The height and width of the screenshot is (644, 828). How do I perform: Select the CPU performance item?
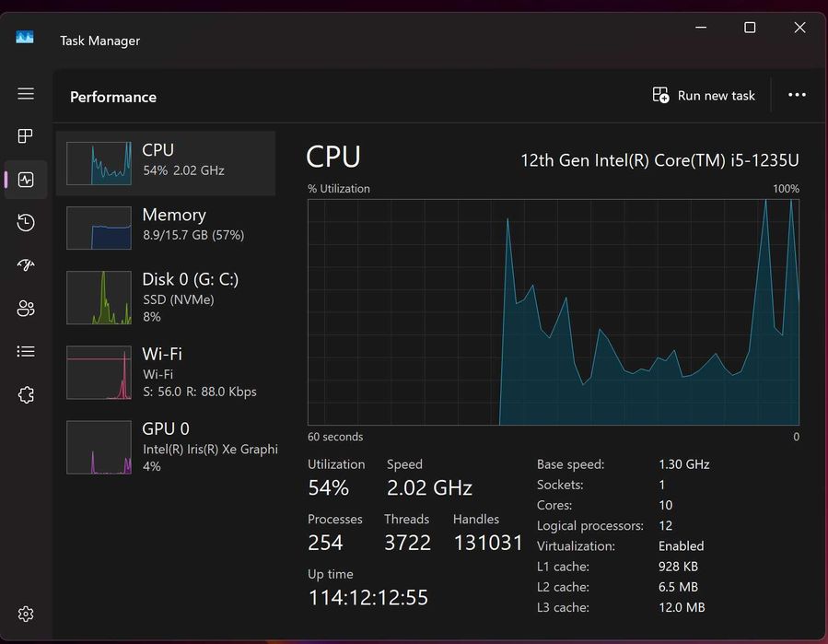166,163
